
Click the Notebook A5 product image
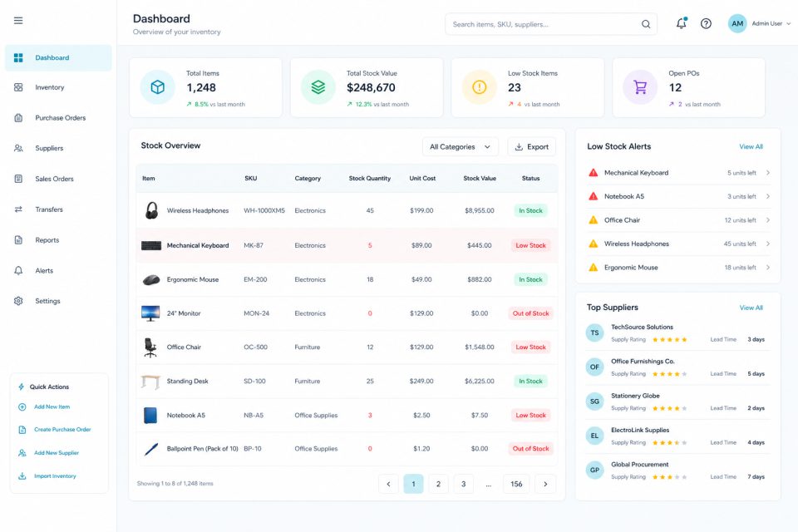coord(150,416)
